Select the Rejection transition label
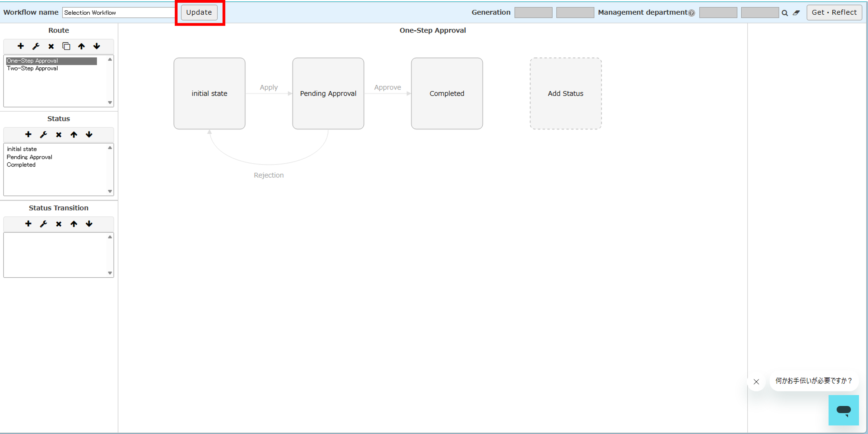868x434 pixels. [x=269, y=175]
